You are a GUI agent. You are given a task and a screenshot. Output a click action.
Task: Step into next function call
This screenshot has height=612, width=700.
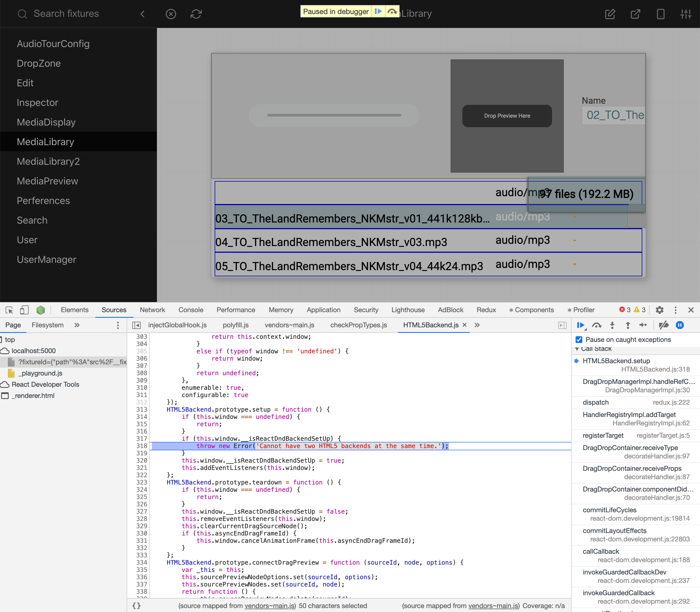click(612, 325)
